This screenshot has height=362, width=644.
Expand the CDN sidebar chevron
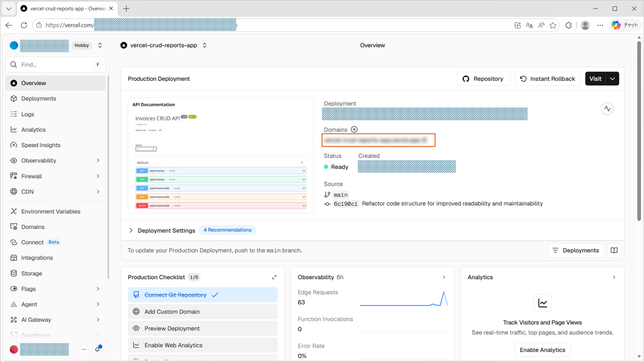98,192
